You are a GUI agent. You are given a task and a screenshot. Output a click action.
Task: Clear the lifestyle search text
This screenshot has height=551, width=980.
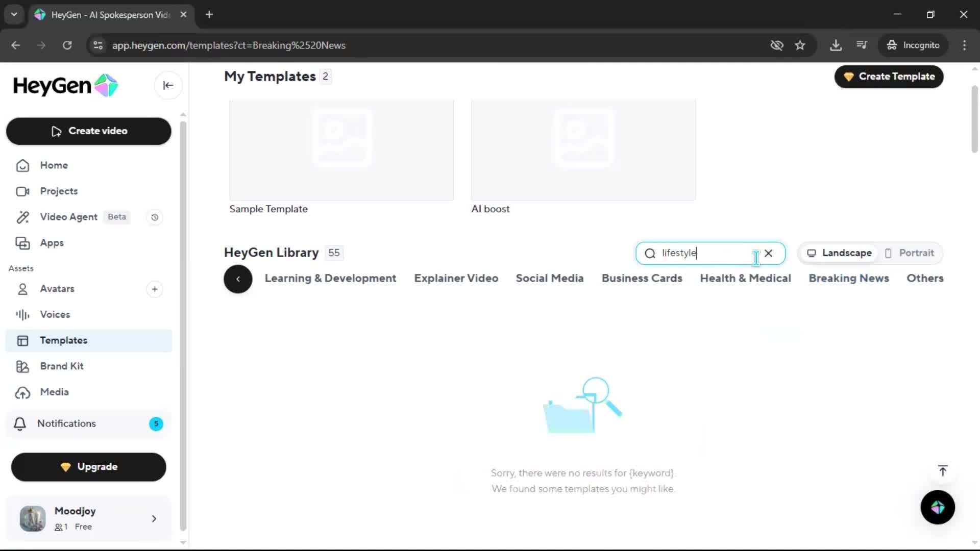[768, 253]
